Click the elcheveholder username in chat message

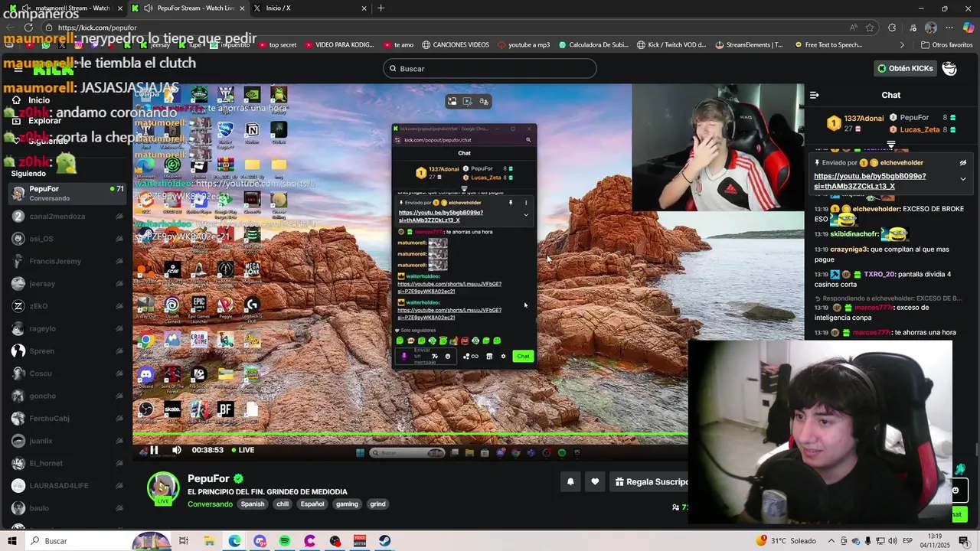(x=876, y=208)
